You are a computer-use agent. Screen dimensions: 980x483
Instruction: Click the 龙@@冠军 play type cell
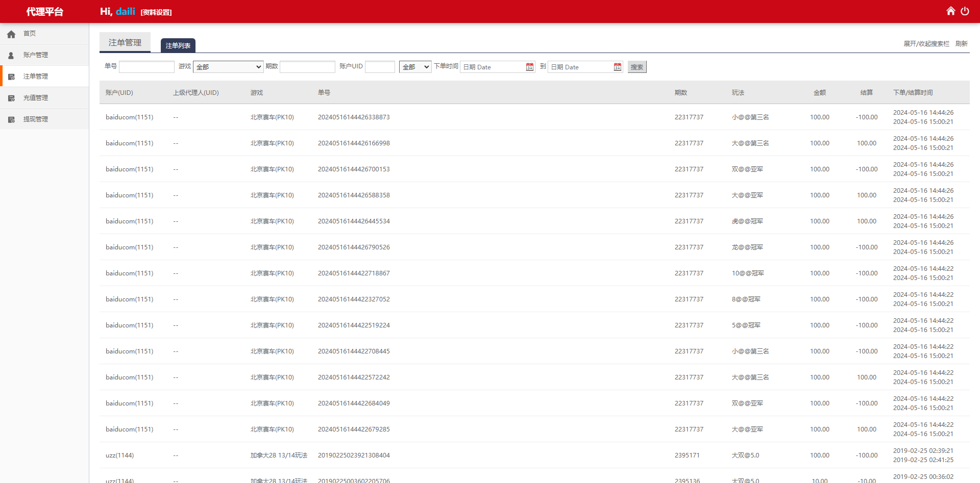click(x=747, y=247)
